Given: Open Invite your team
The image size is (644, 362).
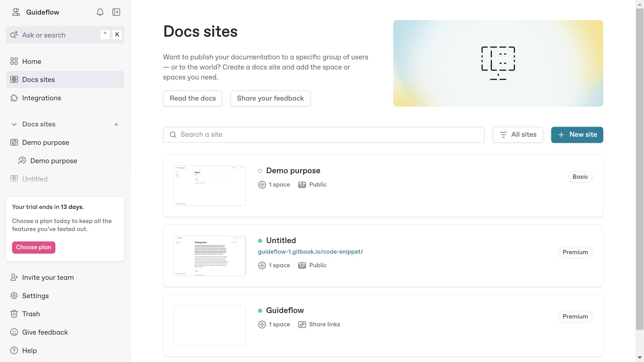Looking at the screenshot, I should pos(65,277).
